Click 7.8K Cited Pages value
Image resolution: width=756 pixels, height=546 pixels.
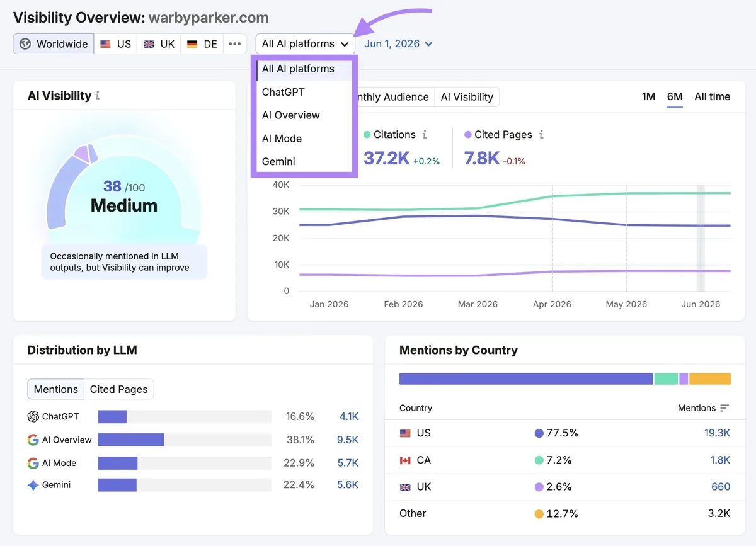[x=481, y=158]
